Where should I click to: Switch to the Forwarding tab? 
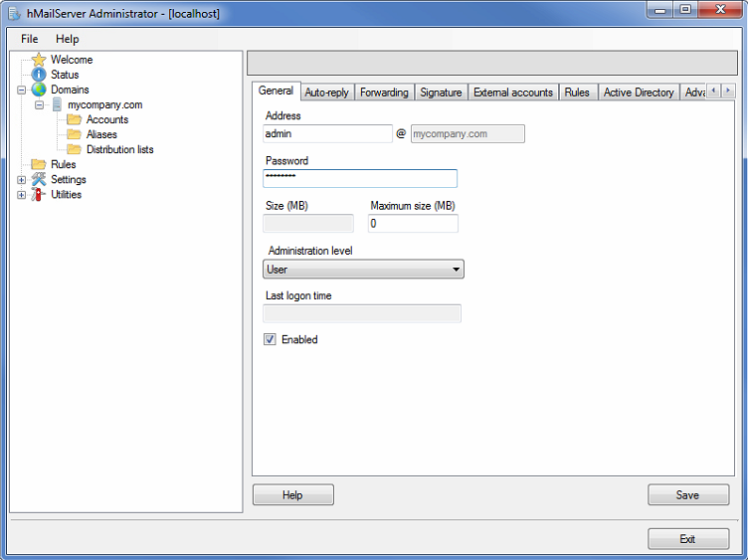point(384,93)
